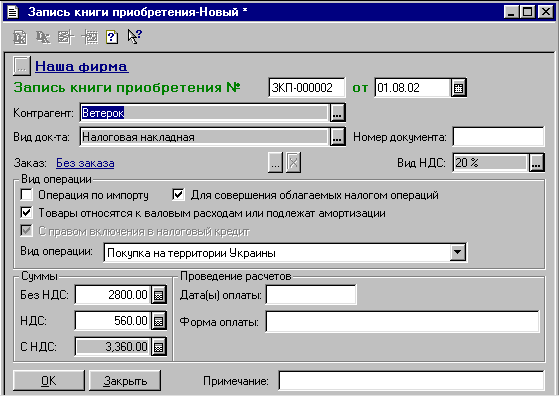
Task: Click the record number field ЗКП-000002
Action: pos(307,88)
